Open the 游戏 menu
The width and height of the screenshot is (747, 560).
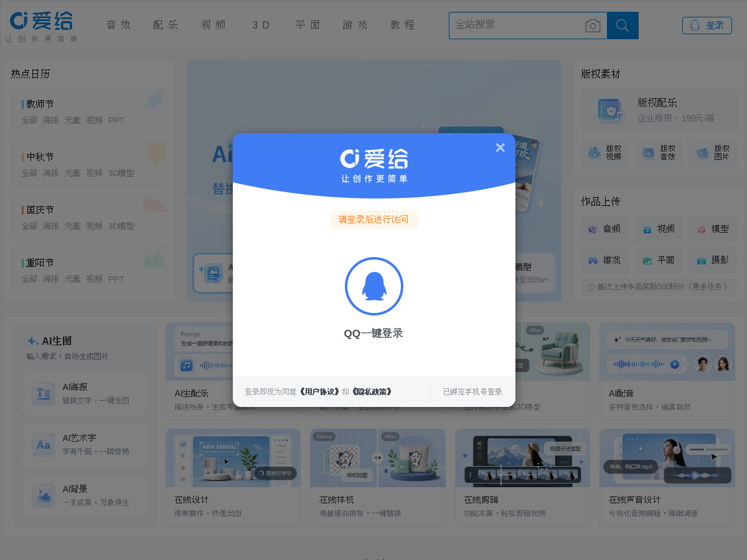pos(355,25)
